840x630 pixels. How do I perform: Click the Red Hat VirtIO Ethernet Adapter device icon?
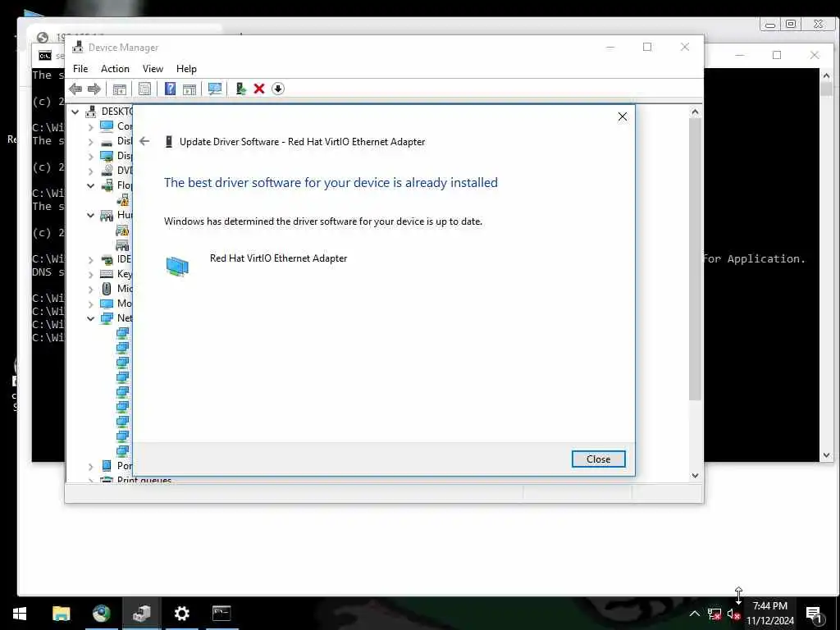pyautogui.click(x=177, y=266)
